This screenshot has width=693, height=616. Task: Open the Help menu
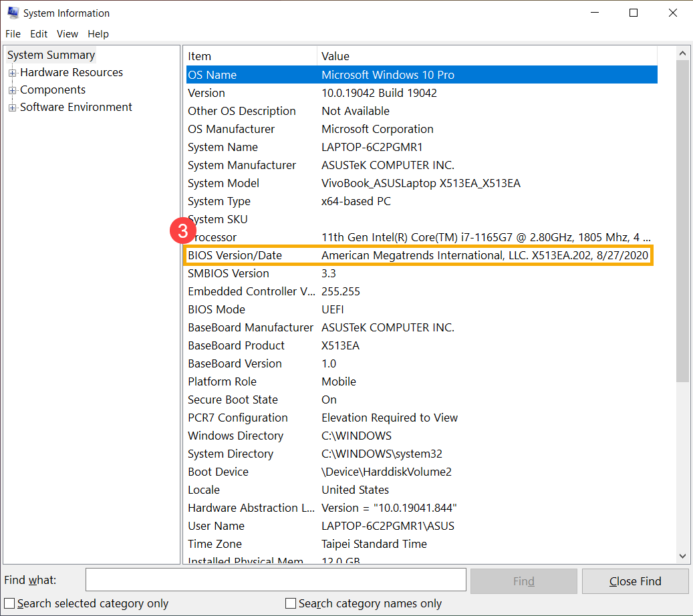click(98, 34)
